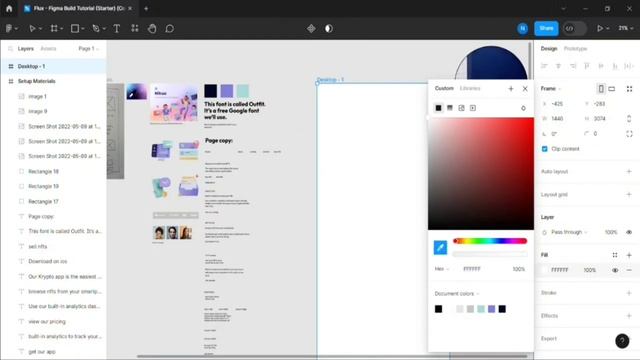The width and height of the screenshot is (640, 360).
Task: Select image fill type icon
Action: (x=461, y=108)
